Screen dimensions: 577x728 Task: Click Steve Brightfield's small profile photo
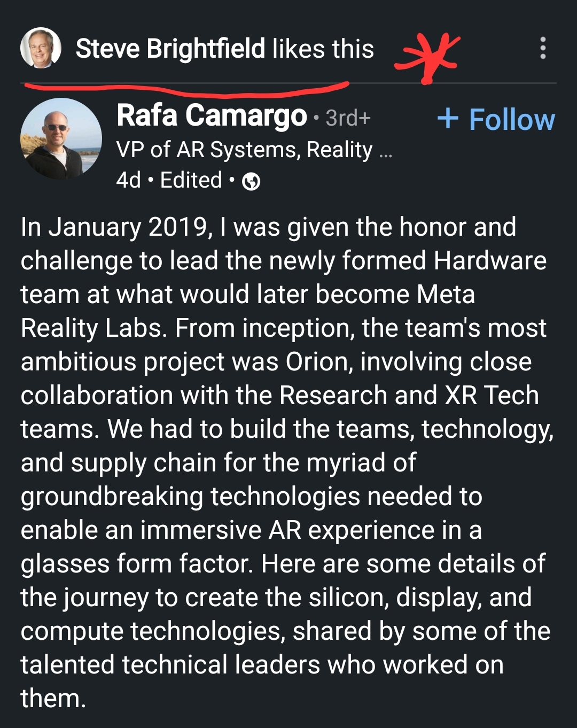point(41,48)
